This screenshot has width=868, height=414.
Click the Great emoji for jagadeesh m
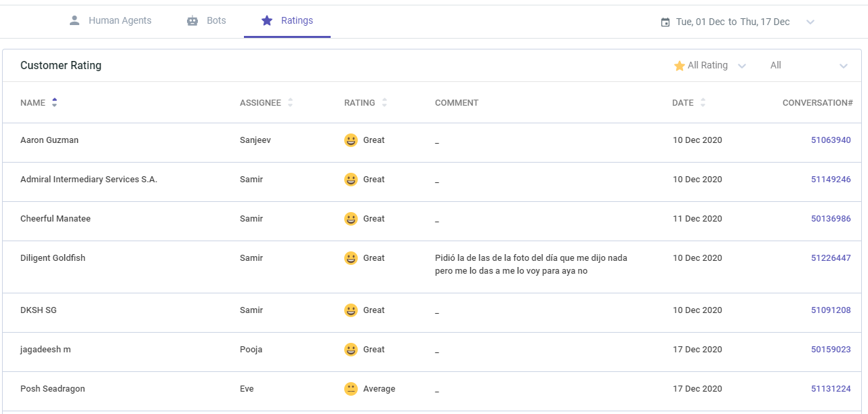click(351, 350)
